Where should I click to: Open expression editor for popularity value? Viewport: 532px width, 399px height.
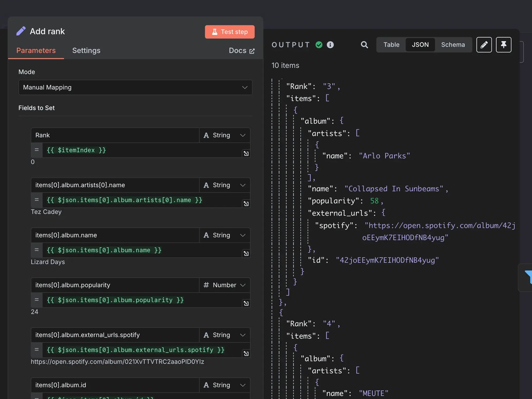tap(246, 303)
